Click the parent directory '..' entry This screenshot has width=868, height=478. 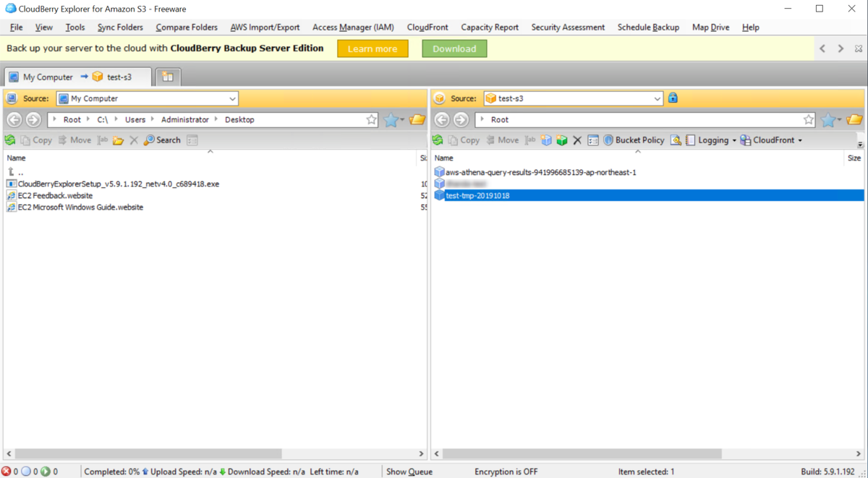point(16,172)
